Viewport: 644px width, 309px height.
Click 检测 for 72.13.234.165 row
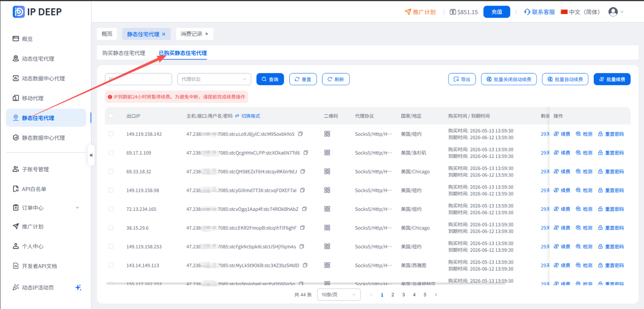pyautogui.click(x=584, y=209)
